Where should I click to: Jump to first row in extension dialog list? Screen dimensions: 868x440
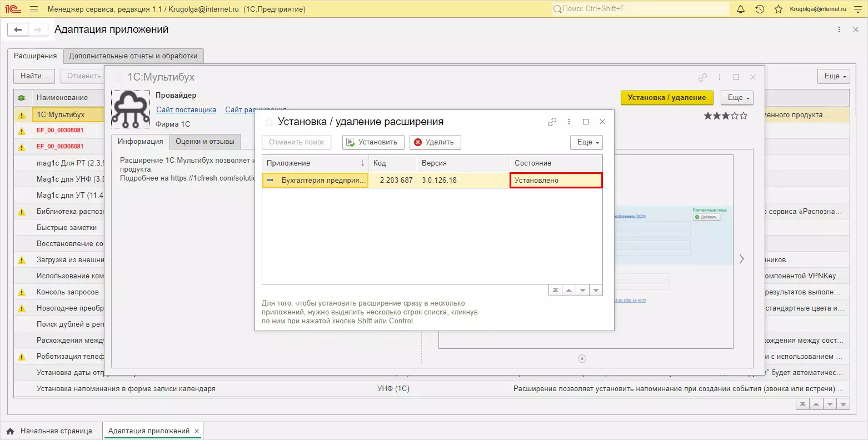[555, 291]
